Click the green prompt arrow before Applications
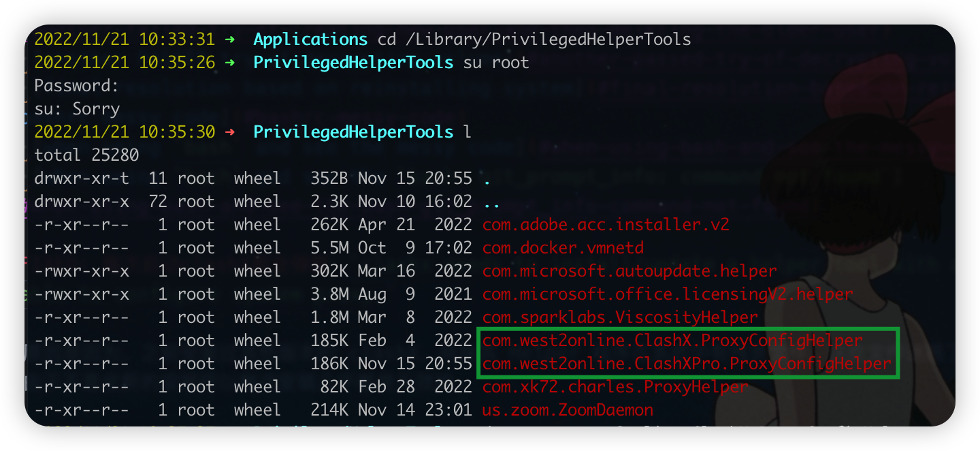The height and width of the screenshot is (451, 980). tap(230, 40)
